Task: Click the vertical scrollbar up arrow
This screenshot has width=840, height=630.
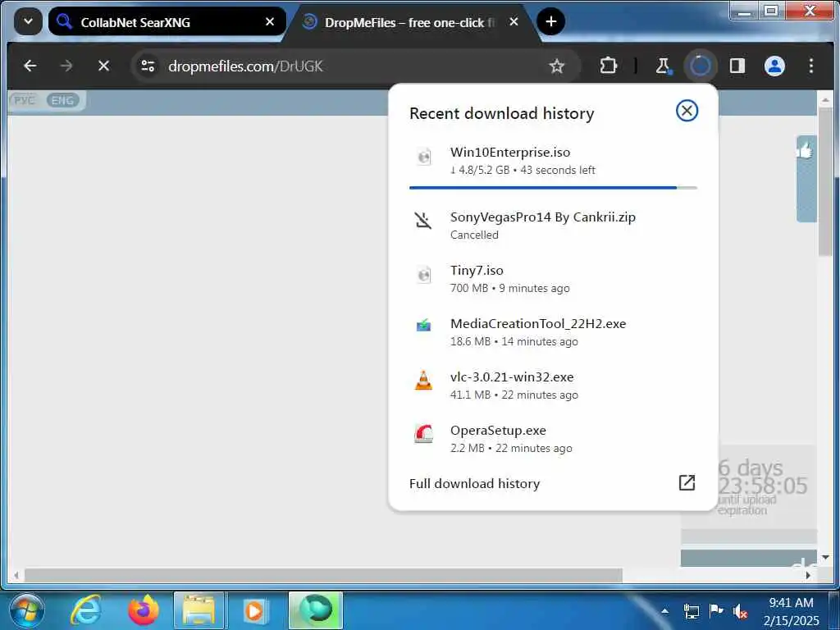Action: tap(825, 100)
